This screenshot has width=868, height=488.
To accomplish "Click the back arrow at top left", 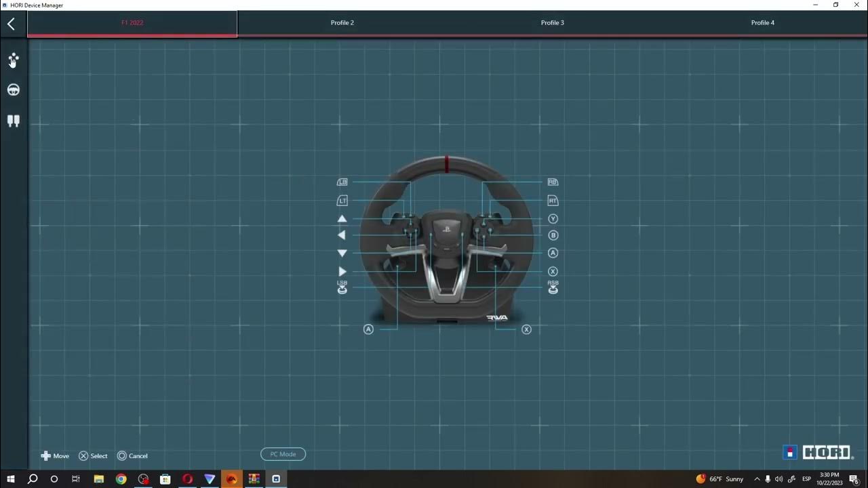I will pos(10,23).
